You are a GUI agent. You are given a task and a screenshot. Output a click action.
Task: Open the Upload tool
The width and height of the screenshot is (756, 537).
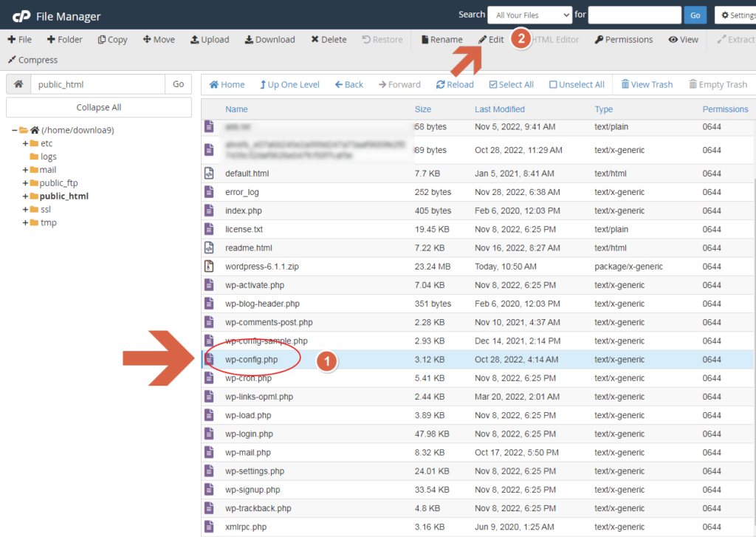pos(210,40)
